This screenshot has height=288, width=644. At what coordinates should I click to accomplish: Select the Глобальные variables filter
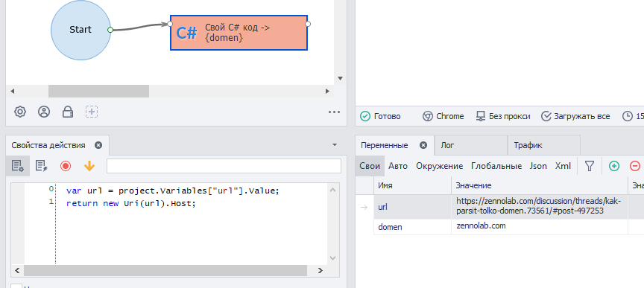coord(496,166)
